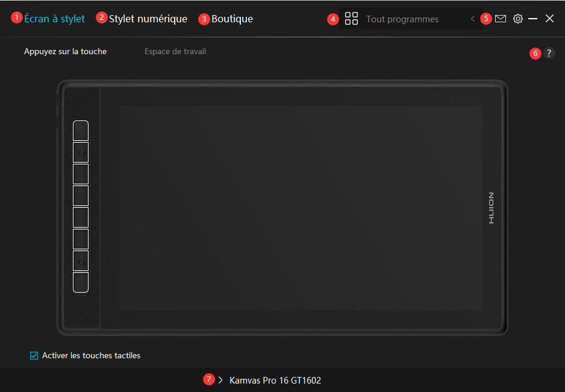Viewport: 565px width, 392px height.
Task: Select the topmost press key on tablet
Action: point(81,131)
